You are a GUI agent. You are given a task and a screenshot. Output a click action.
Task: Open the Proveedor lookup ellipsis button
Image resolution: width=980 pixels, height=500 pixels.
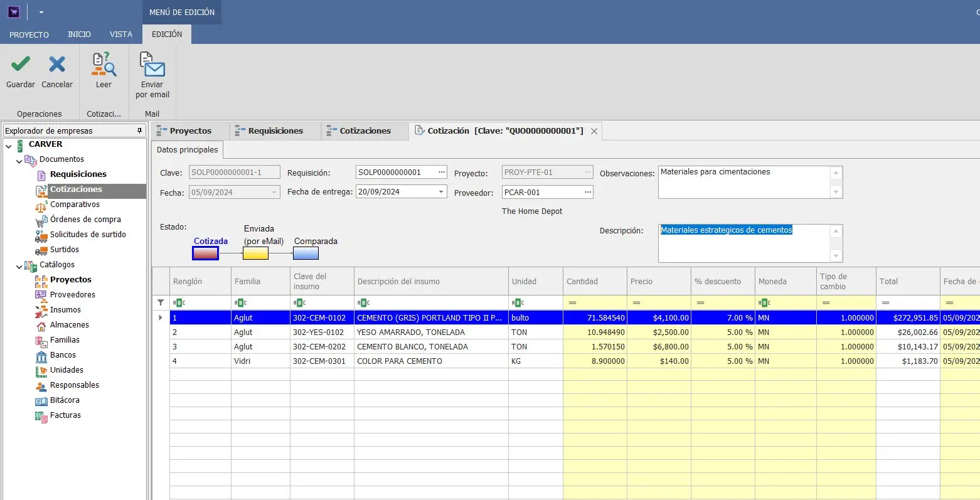pyautogui.click(x=588, y=192)
